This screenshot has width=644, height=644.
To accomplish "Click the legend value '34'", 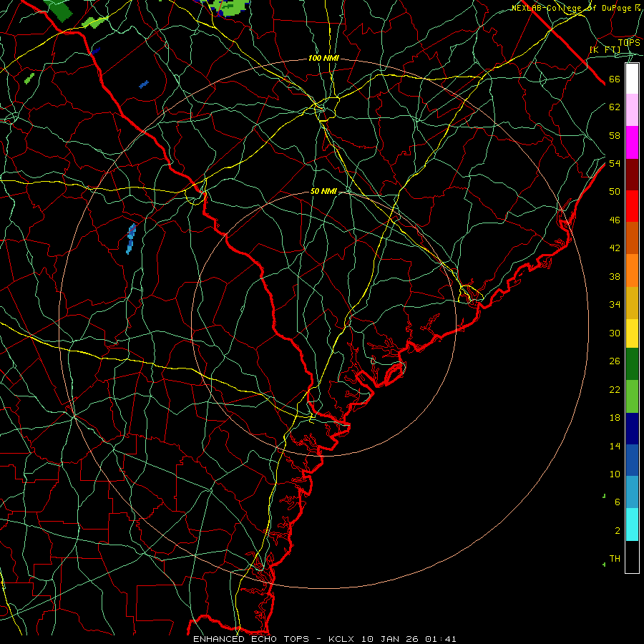I will pyautogui.click(x=615, y=305).
